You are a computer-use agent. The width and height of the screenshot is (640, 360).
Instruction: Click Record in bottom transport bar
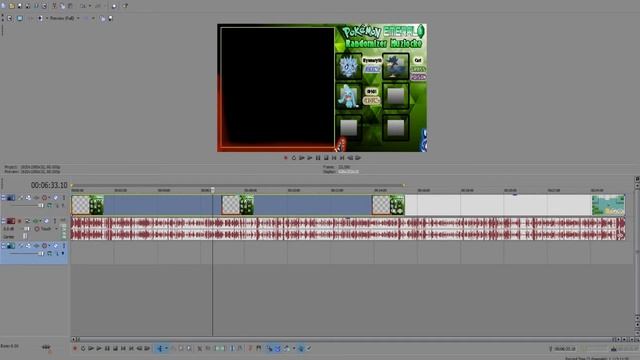75,349
